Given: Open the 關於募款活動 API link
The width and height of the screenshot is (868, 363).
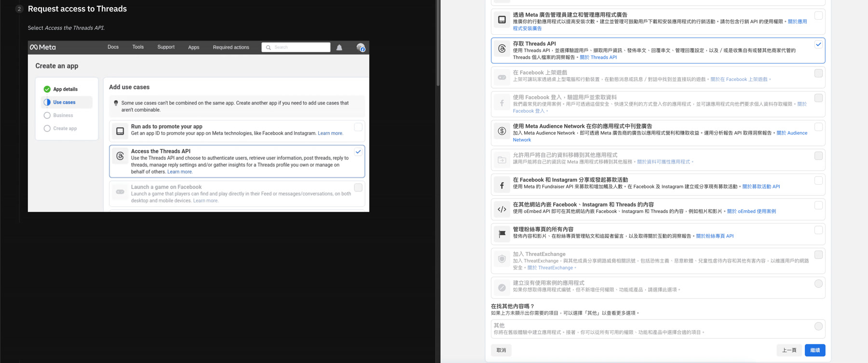Looking at the screenshot, I should [x=761, y=187].
